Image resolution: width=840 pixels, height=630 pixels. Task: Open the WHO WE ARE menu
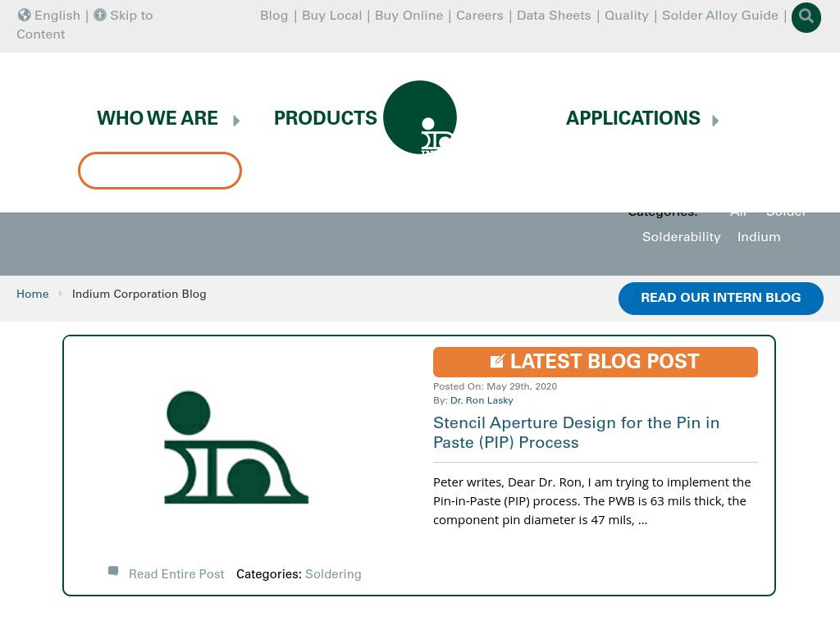(157, 118)
